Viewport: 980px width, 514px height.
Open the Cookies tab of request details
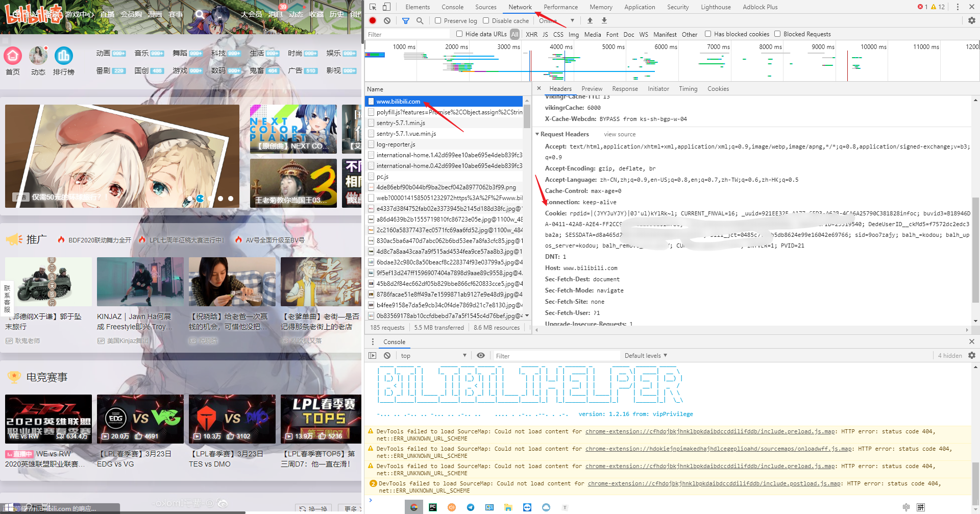(718, 88)
